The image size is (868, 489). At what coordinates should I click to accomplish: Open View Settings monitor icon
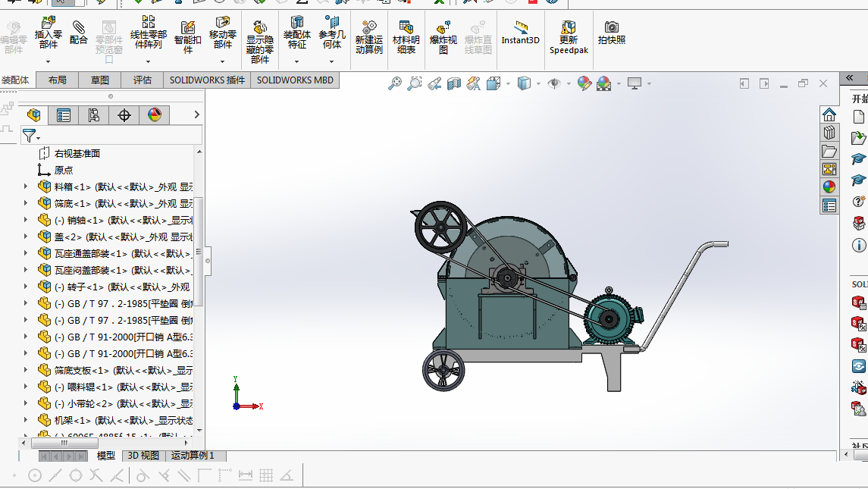point(635,83)
